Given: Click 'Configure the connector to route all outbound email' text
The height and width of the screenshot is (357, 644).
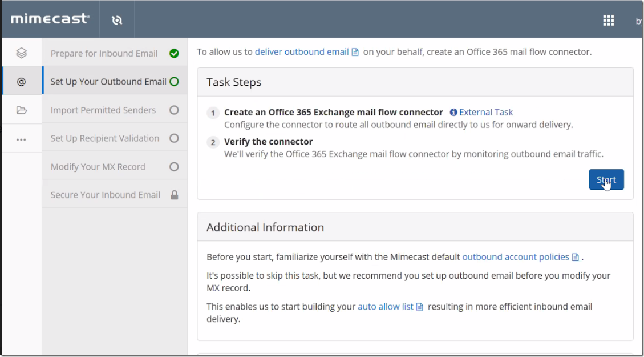Looking at the screenshot, I should [398, 125].
